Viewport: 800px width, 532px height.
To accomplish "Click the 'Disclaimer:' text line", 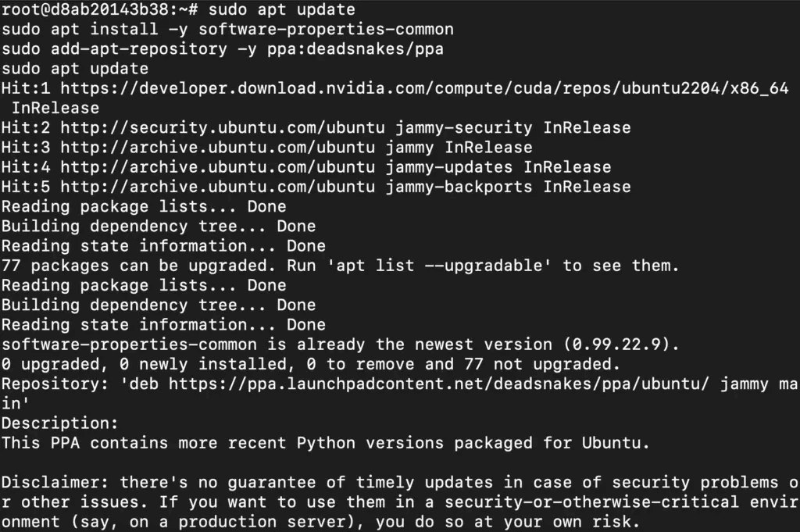I will pyautogui.click(x=400, y=483).
